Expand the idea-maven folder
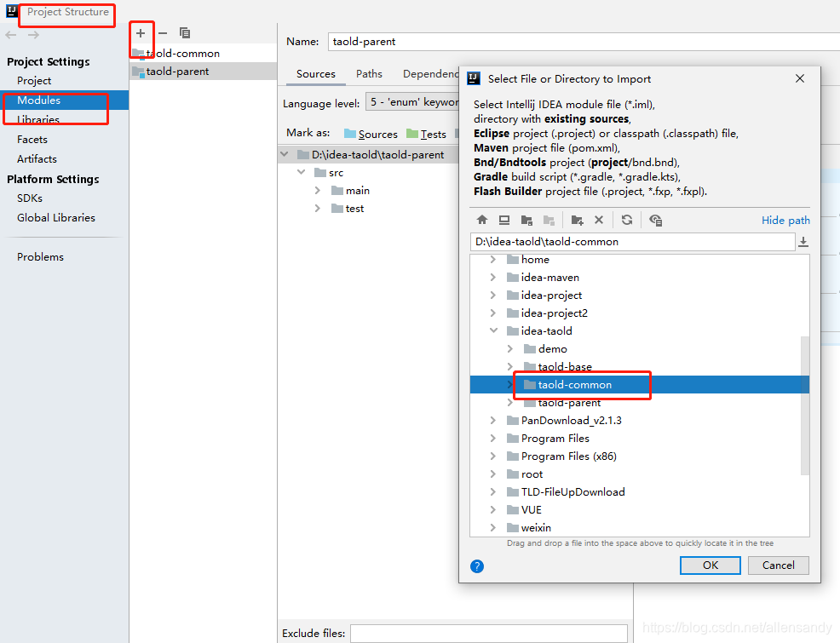 coord(493,278)
